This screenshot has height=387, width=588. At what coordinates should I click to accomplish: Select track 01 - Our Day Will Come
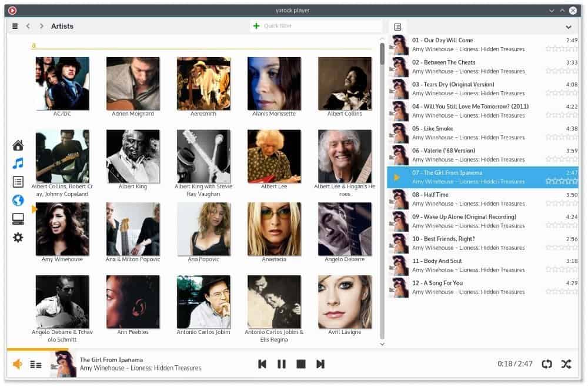click(483, 45)
